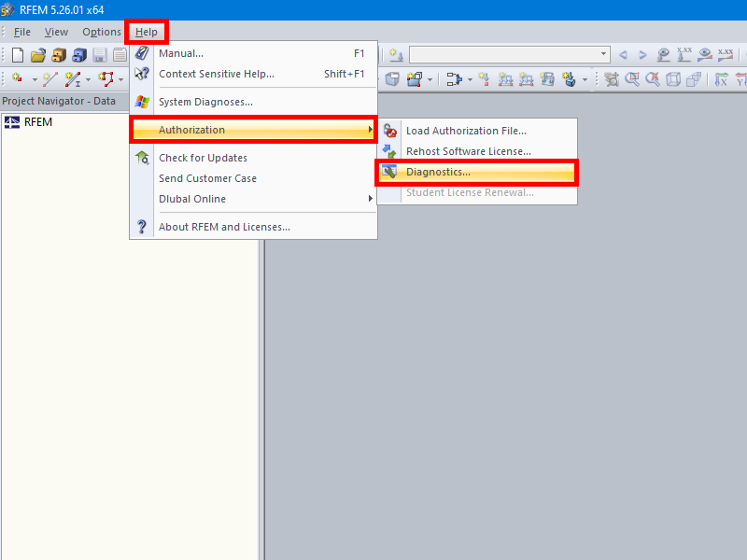Open the load case combo box dropdown

(x=603, y=54)
